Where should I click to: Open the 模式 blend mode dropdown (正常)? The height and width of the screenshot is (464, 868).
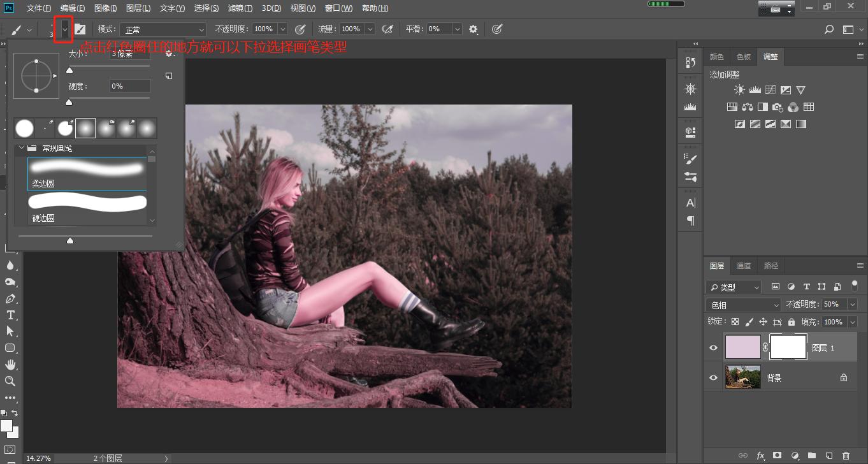(164, 29)
